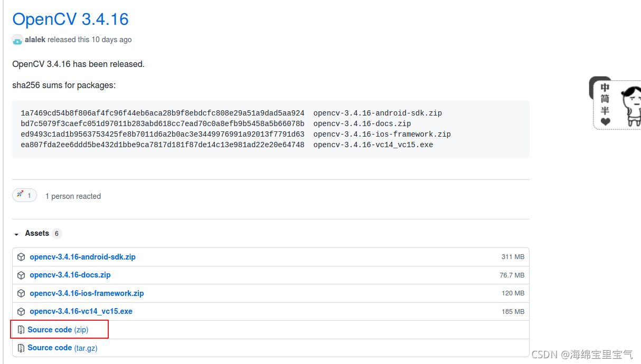Screen dimensions: 641x364
Task: Download opencv-3.4.16-ios-framework.zip asset
Action: coord(87,293)
